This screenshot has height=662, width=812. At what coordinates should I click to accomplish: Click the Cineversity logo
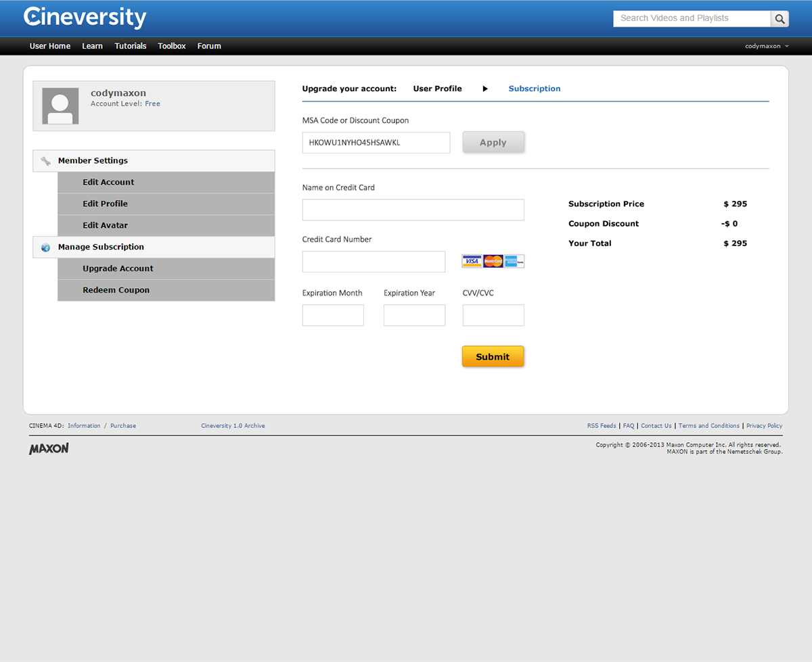coord(85,18)
